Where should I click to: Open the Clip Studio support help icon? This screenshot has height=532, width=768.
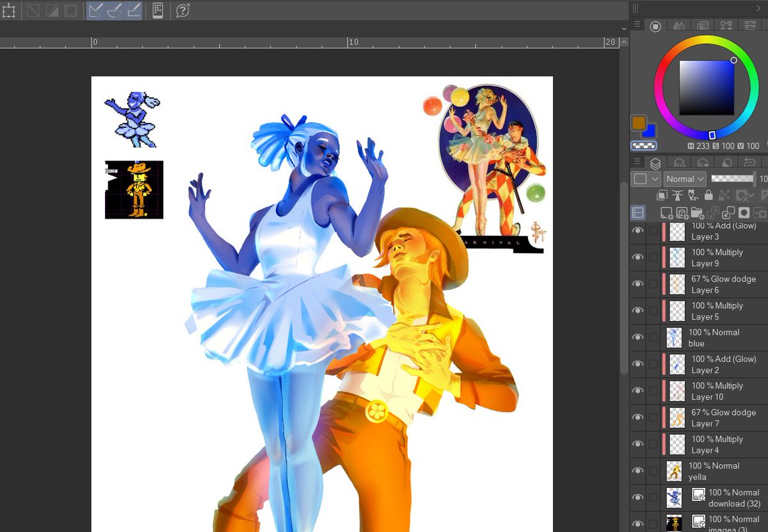coord(183,10)
